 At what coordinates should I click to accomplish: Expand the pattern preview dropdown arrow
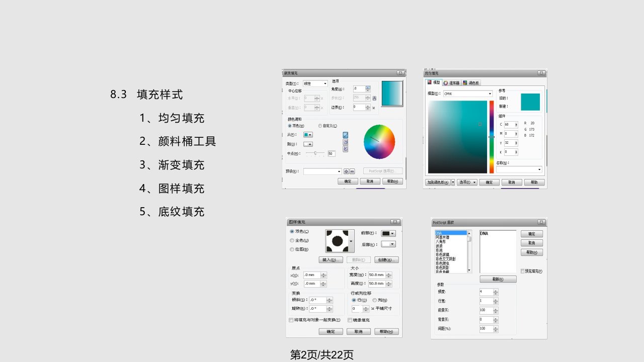351,241
